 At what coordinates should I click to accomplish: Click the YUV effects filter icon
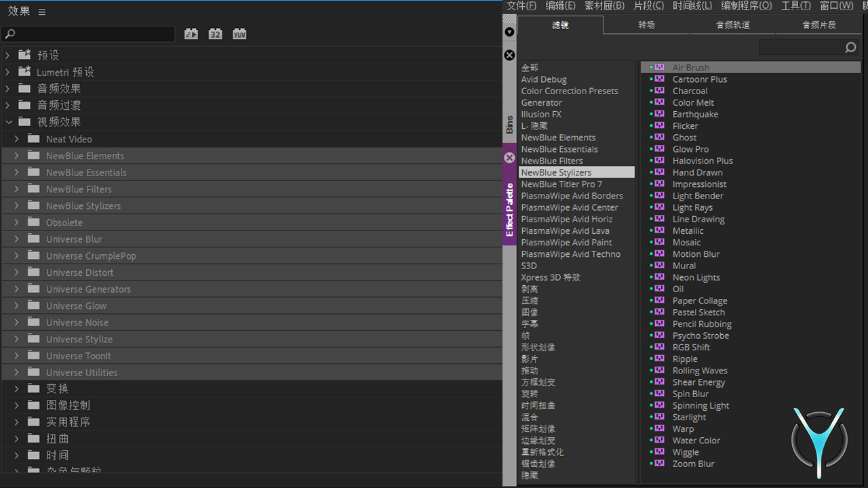(239, 33)
